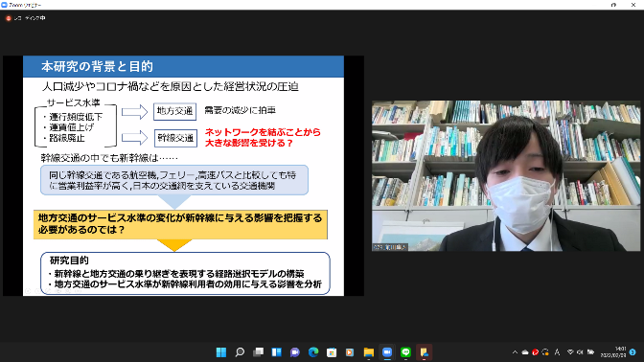Switch to the Zoom taskbar app
Screen dimensions: 644x362
(x=387, y=352)
